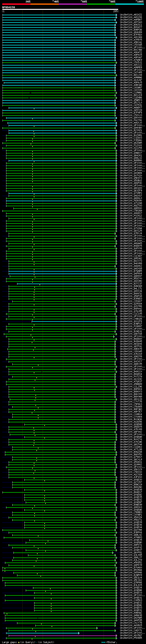The image size is (146, 644).
Task: Click the 'Large gaps' legend text
Action: click(x=10, y=642)
